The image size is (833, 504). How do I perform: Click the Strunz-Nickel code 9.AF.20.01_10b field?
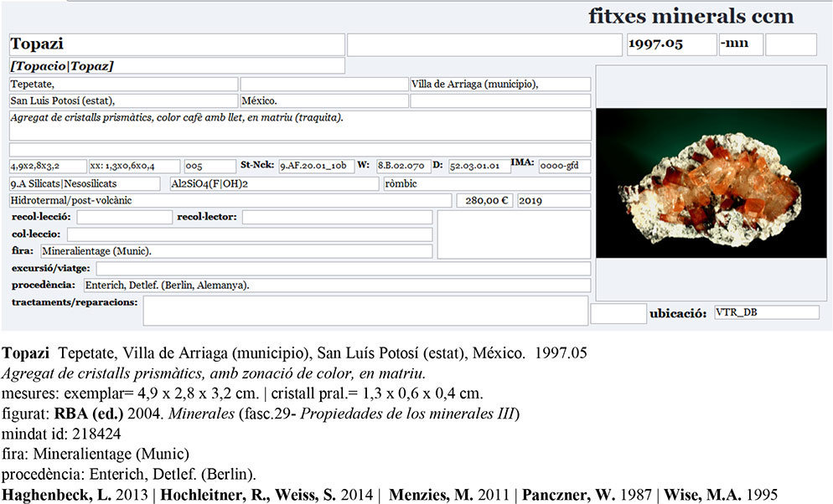pyautogui.click(x=316, y=166)
